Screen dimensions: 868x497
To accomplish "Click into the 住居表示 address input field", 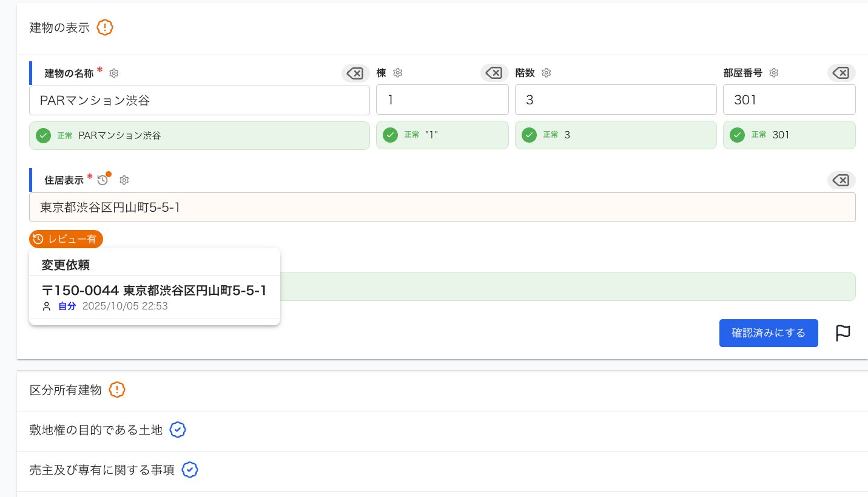I will click(442, 208).
